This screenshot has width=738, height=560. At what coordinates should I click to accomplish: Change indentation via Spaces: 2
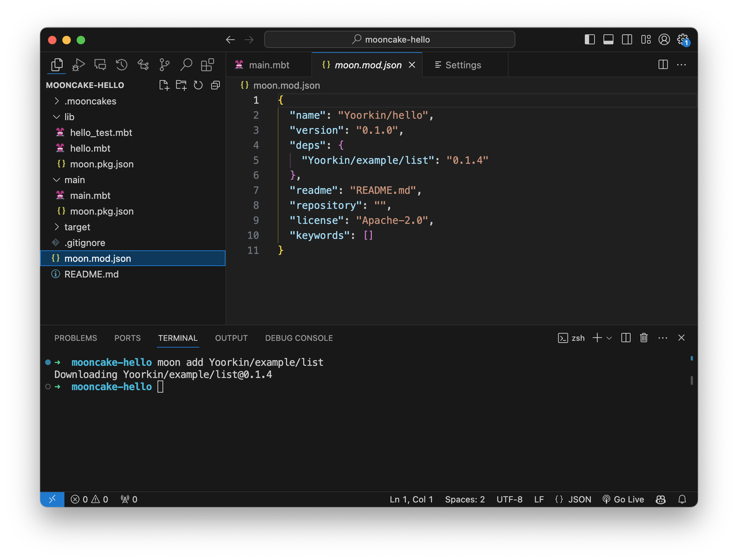click(x=465, y=500)
